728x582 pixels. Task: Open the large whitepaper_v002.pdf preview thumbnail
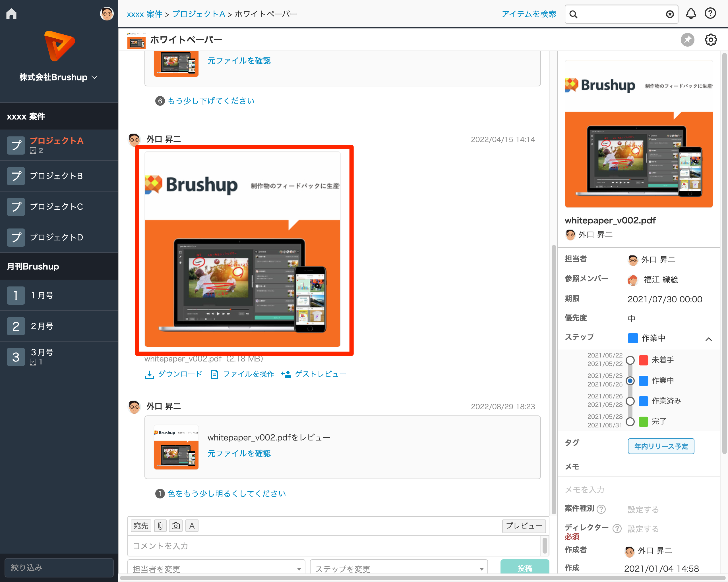pos(243,249)
